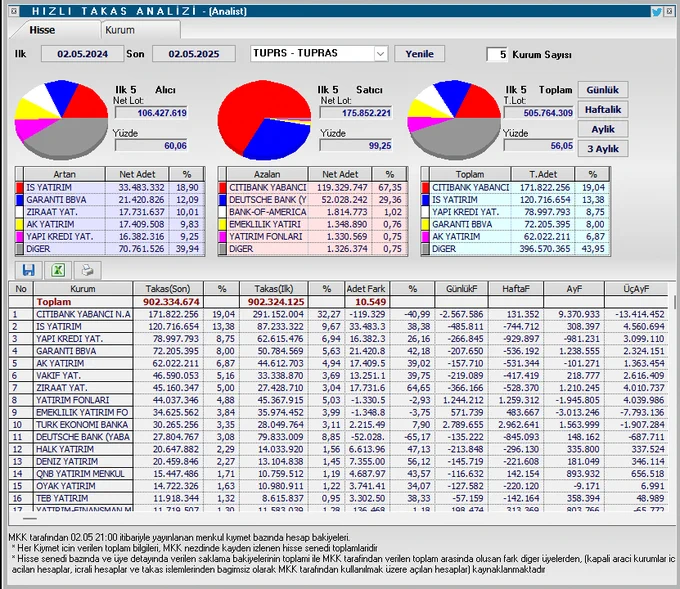The height and width of the screenshot is (589, 680).
Task: Export table via Excel icon
Action: [58, 270]
